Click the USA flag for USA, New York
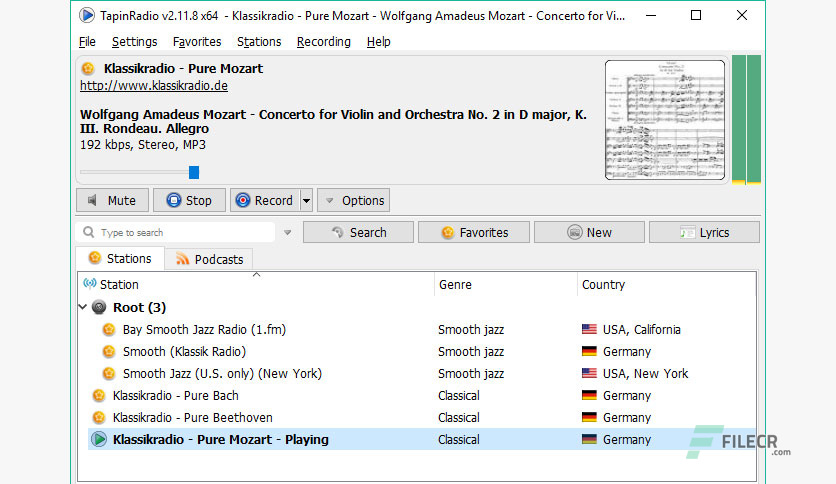This screenshot has height=484, width=836. click(589, 374)
